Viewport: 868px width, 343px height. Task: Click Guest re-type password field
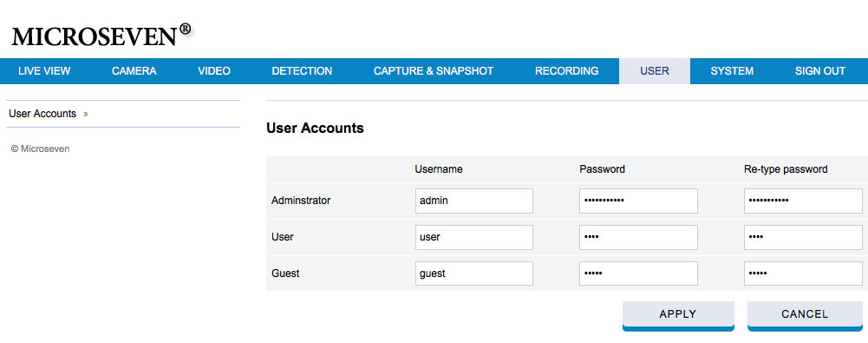click(x=803, y=274)
